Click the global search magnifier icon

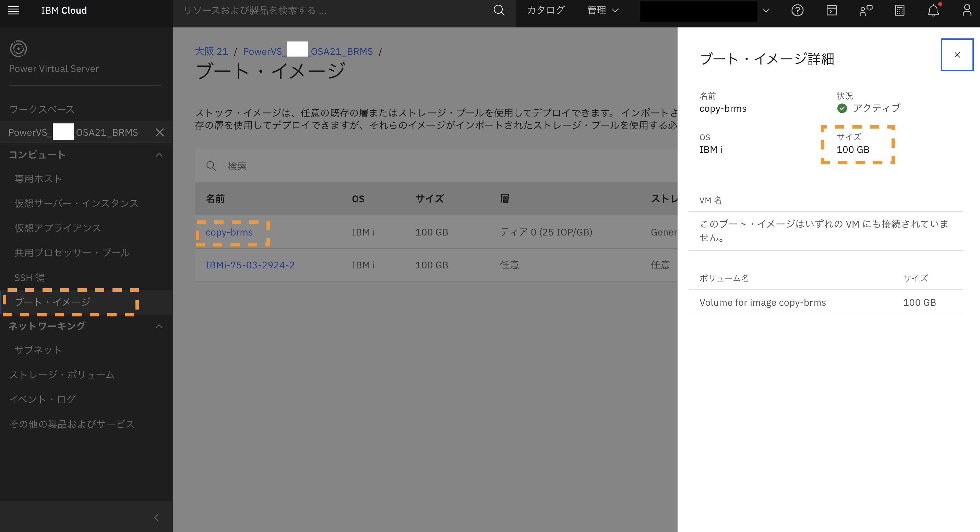(x=499, y=10)
